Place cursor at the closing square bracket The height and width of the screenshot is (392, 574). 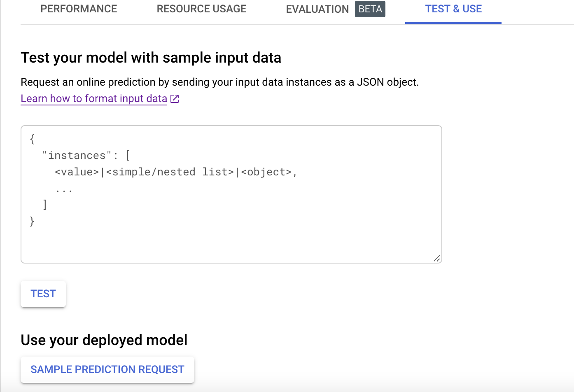(45, 205)
